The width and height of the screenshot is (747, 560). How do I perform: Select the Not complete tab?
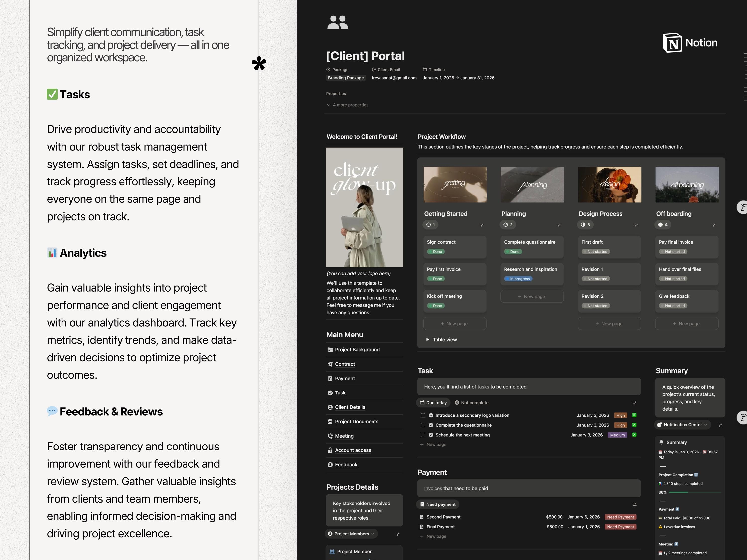[x=471, y=403]
